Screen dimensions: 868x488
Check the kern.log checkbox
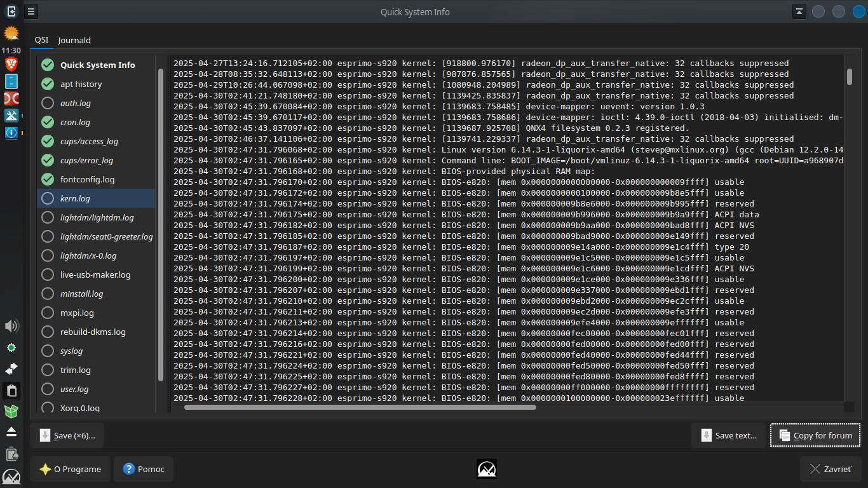(48, 198)
